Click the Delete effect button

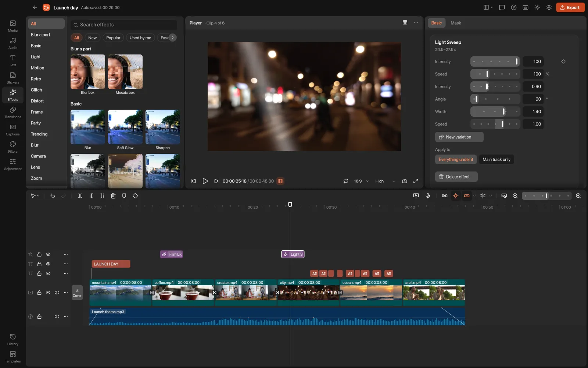coord(456,177)
